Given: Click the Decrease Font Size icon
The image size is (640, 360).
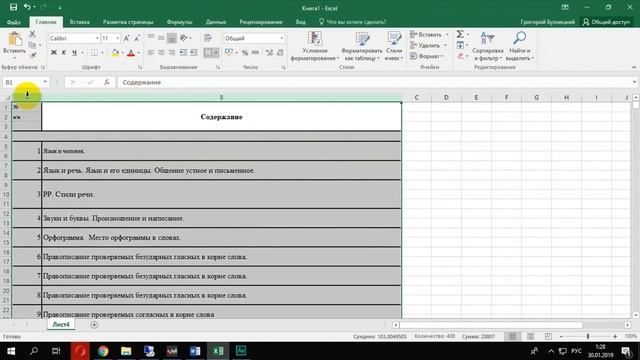Looking at the screenshot, I should (137, 38).
